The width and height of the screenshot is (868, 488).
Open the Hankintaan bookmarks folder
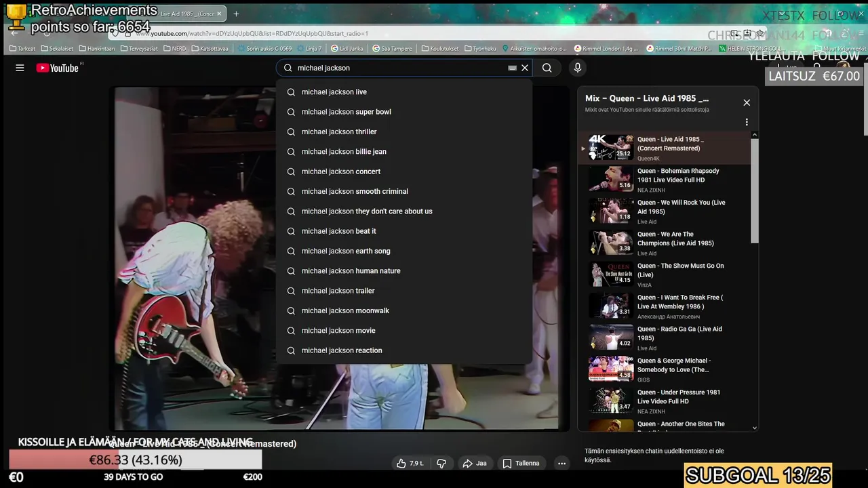coord(97,49)
